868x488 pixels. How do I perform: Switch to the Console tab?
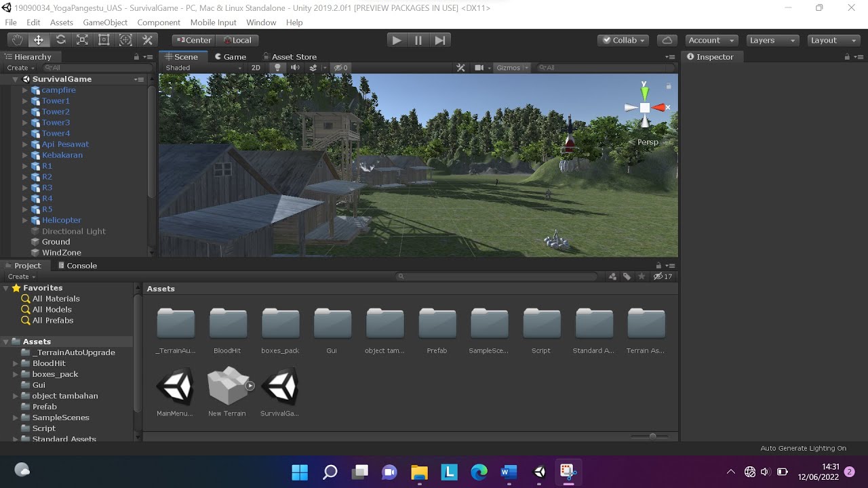pyautogui.click(x=77, y=266)
